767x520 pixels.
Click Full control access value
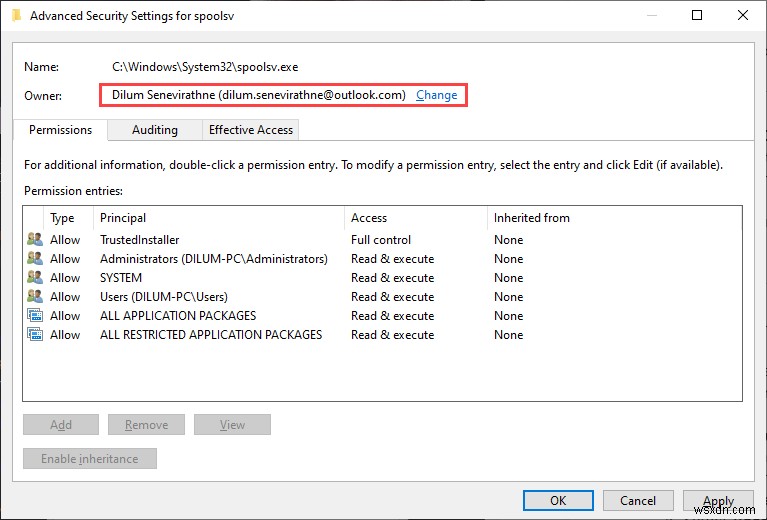click(381, 240)
